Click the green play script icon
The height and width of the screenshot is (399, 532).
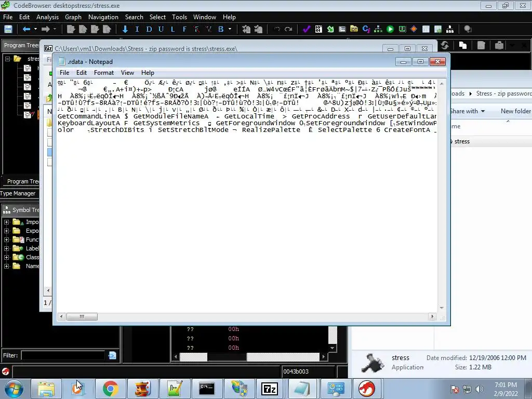(x=390, y=29)
